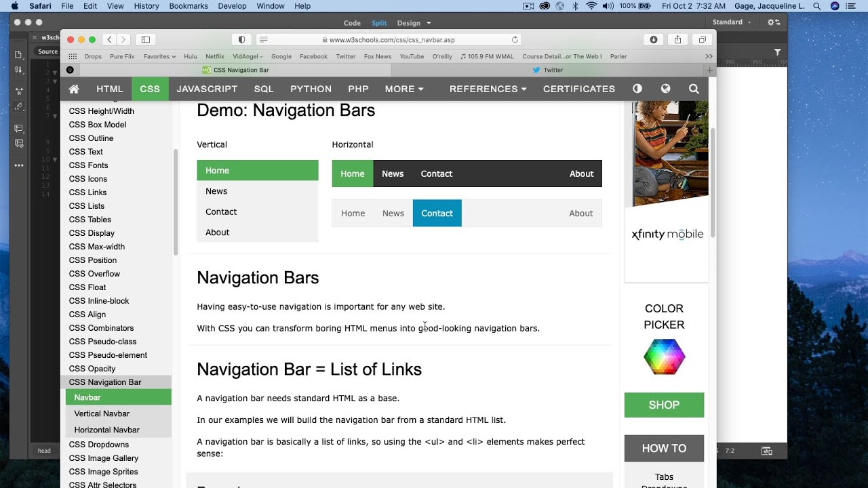The image size is (868, 488).
Task: Click blue Contact item in demo navbar
Action: [437, 213]
